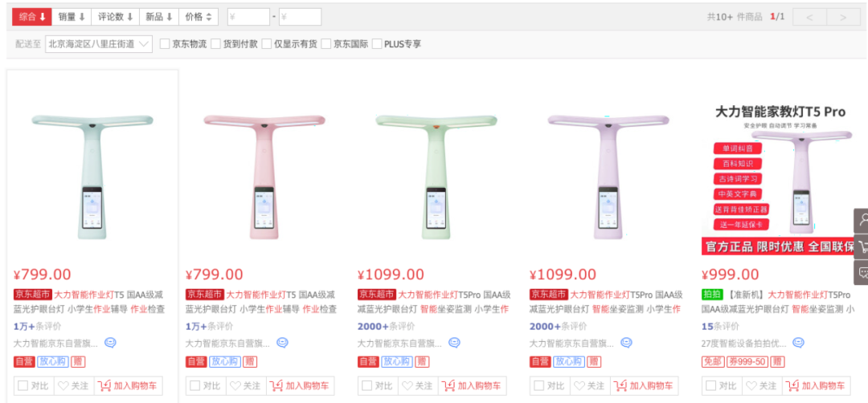Check 对比 box on pink lamp product

194,386
